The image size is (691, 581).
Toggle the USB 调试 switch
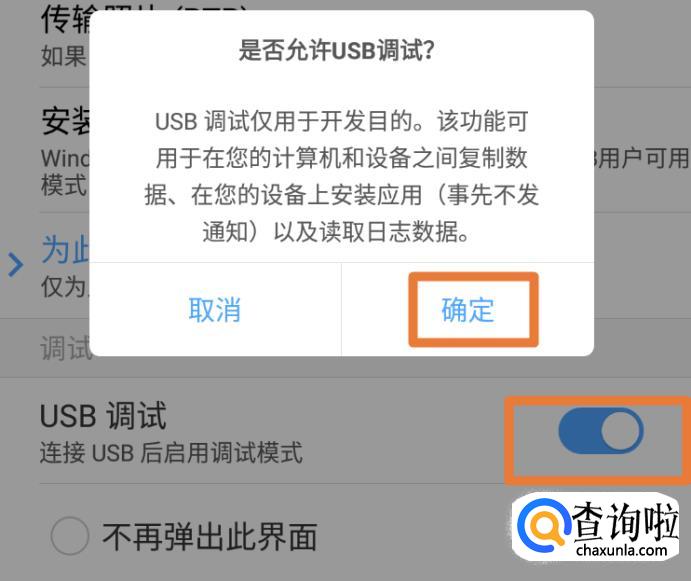601,431
